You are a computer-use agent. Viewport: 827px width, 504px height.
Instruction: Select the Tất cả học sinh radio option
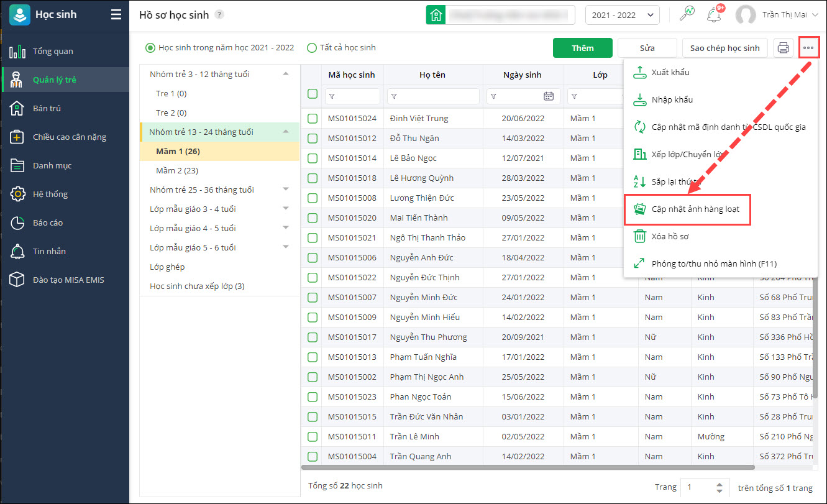coord(312,48)
